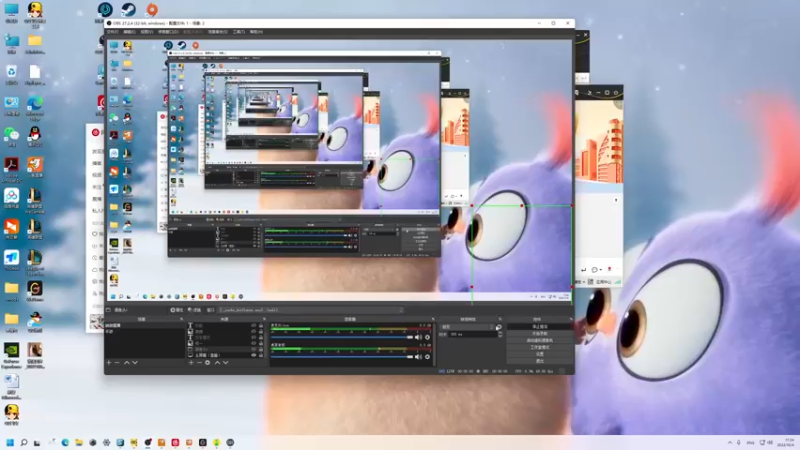800x450 pixels.
Task: Open the QQ penguin desktop icon
Action: click(x=35, y=137)
